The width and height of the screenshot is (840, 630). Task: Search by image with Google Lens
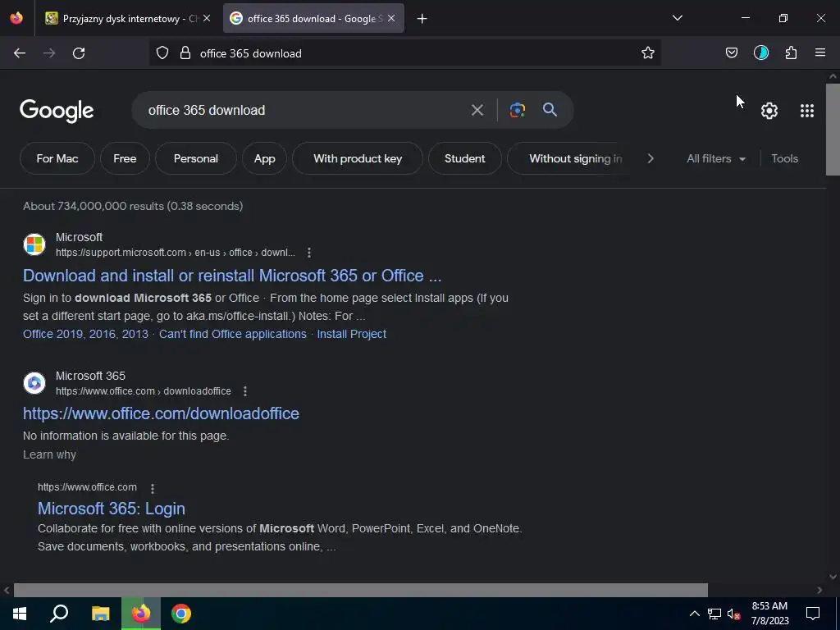click(x=517, y=110)
